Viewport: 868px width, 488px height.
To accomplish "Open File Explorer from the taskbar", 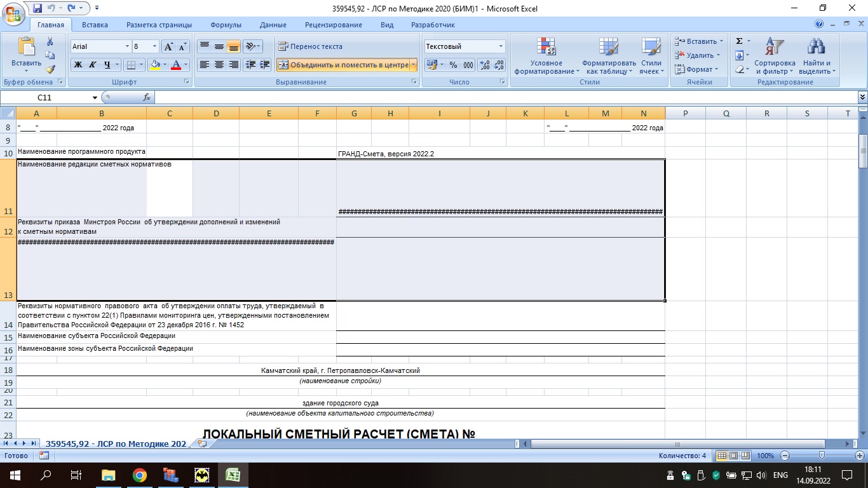I will coord(108,475).
